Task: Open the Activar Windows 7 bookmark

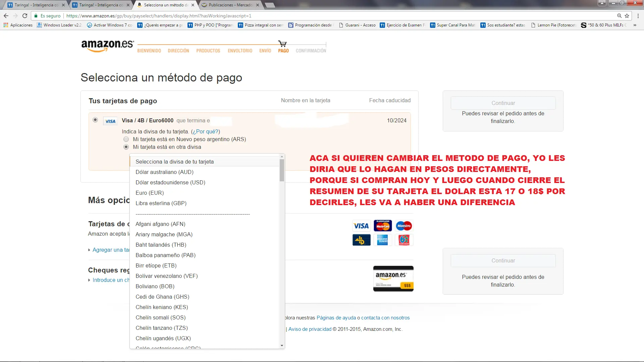Action: (x=110, y=25)
